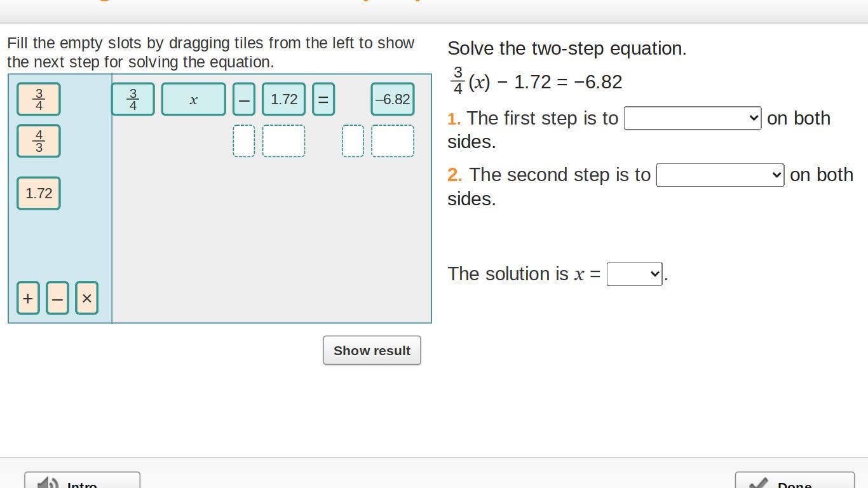
Task: Open the first step dropdown
Action: pyautogui.click(x=692, y=118)
